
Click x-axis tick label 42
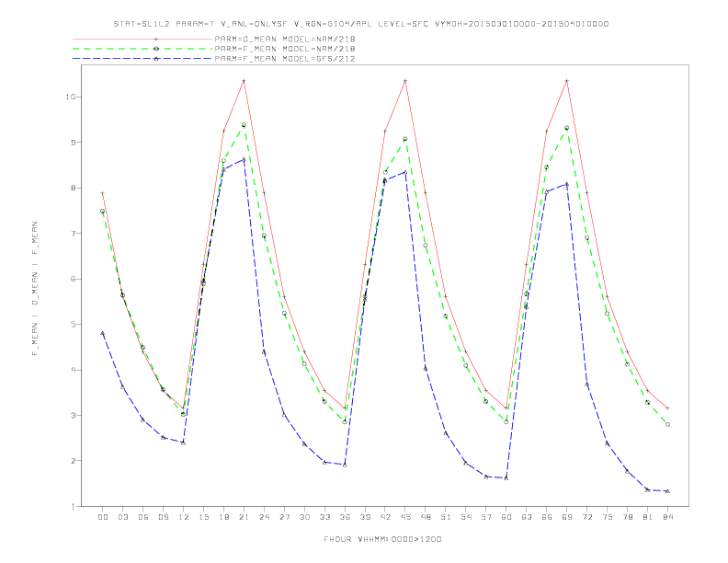point(385,517)
